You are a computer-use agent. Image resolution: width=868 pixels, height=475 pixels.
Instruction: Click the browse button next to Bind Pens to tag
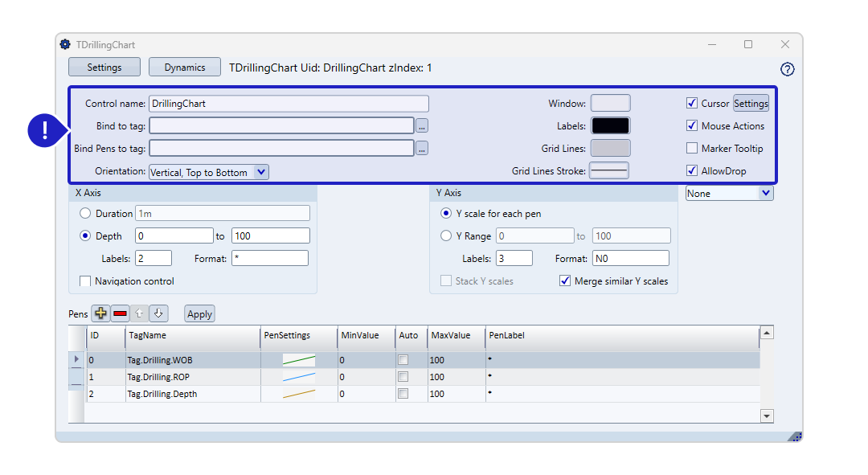[422, 148]
